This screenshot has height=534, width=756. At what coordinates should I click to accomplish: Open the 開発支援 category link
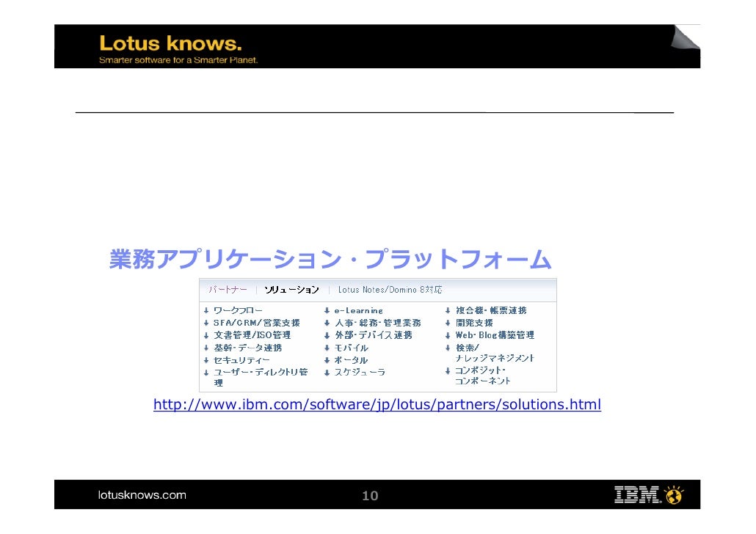(x=474, y=323)
